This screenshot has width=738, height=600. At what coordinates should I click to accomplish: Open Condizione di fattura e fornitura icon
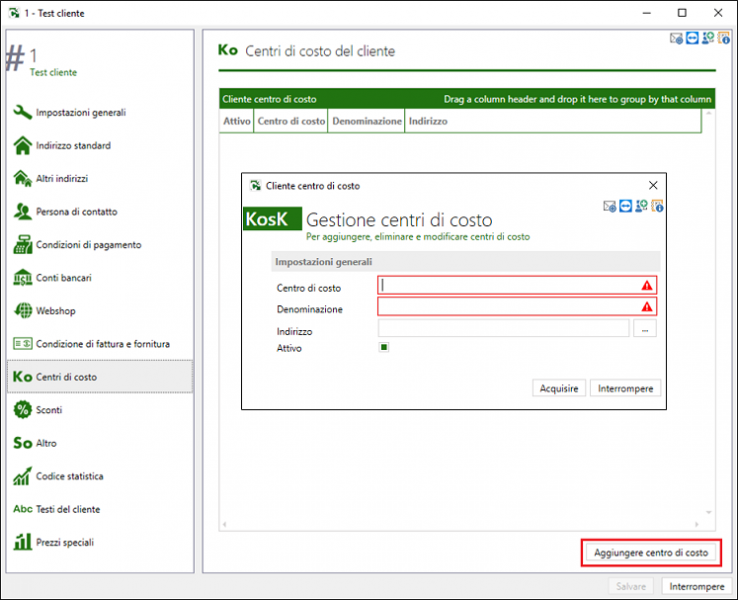coord(23,344)
